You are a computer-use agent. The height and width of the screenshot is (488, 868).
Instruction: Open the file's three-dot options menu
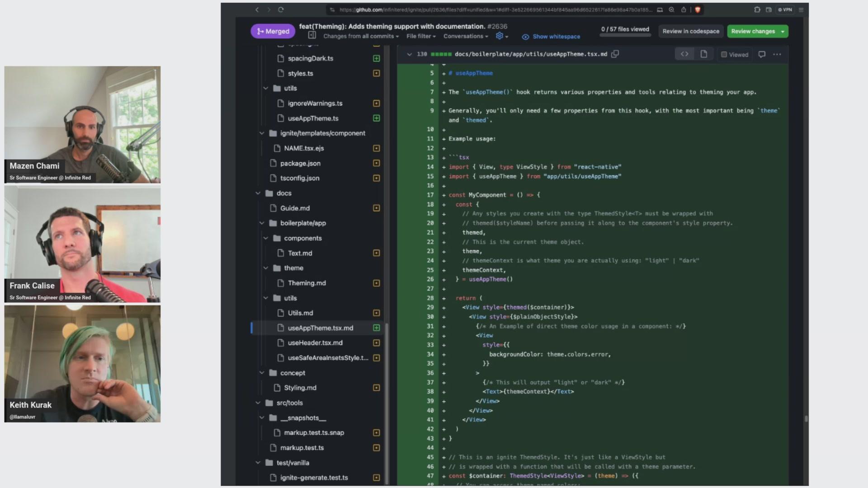pos(777,54)
